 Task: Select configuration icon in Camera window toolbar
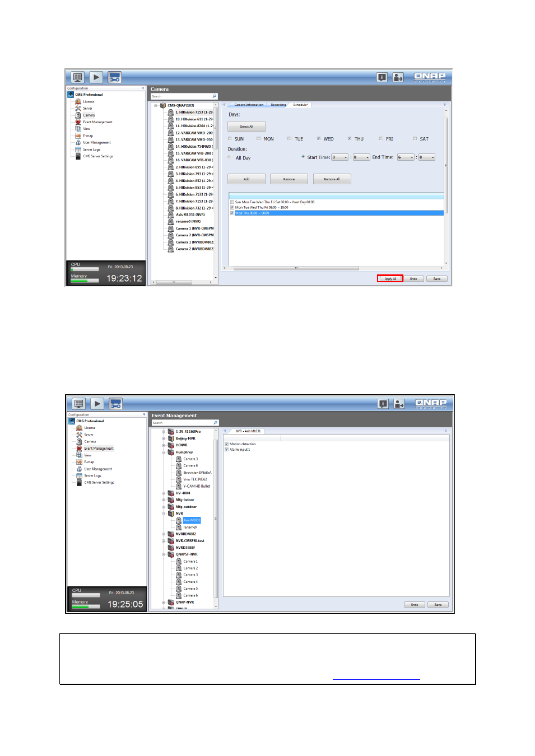115,77
